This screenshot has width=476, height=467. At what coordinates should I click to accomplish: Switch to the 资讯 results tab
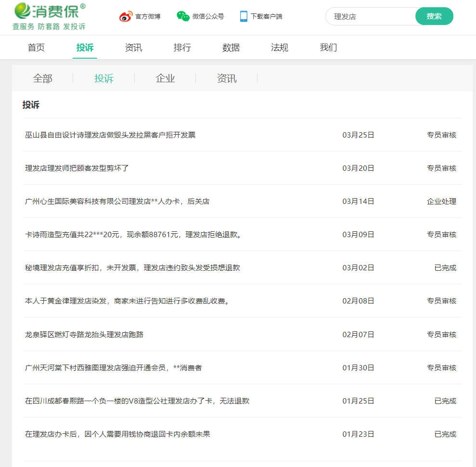(x=227, y=78)
